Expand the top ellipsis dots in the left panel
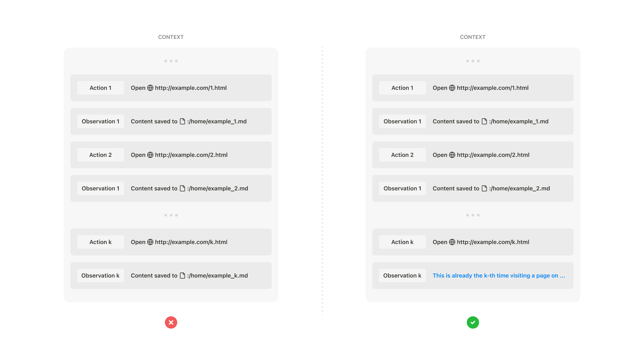 tap(171, 61)
